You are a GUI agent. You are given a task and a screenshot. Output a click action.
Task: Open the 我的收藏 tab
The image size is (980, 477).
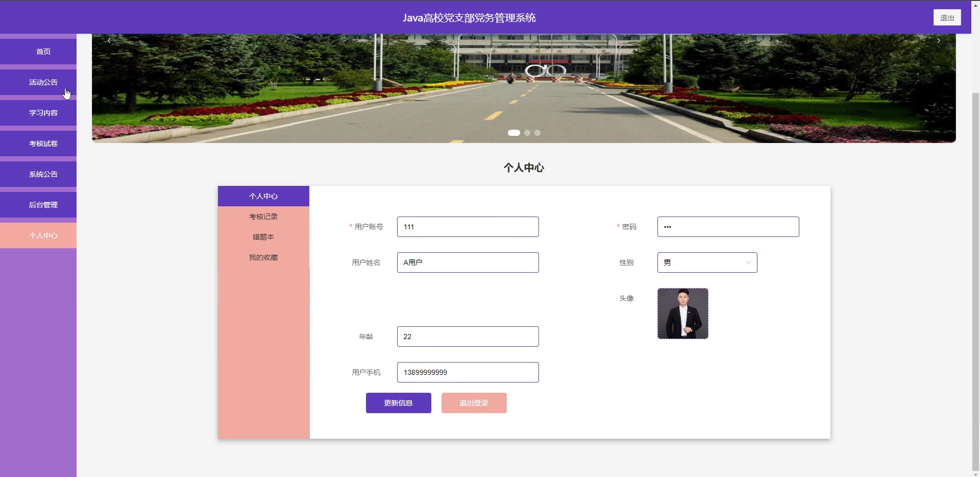click(263, 257)
